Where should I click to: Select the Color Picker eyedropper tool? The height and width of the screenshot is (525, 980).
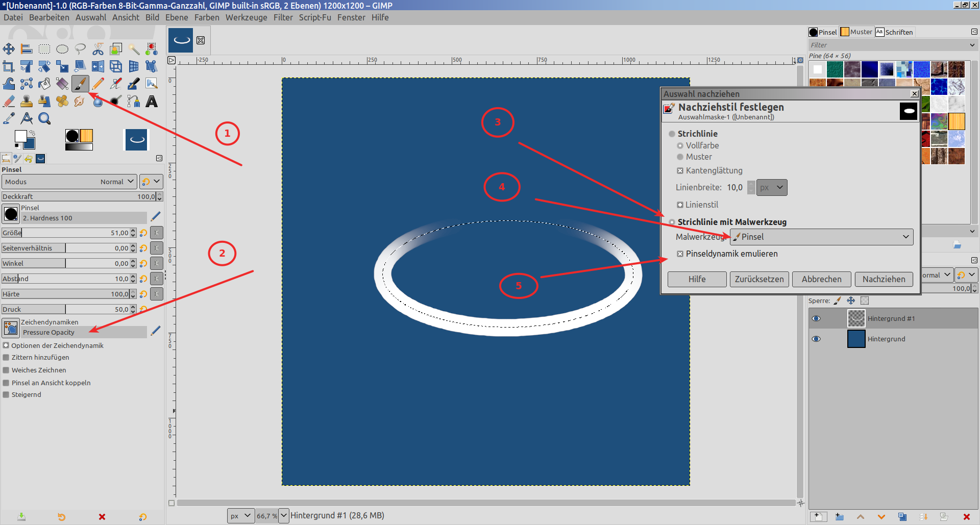[x=9, y=119]
